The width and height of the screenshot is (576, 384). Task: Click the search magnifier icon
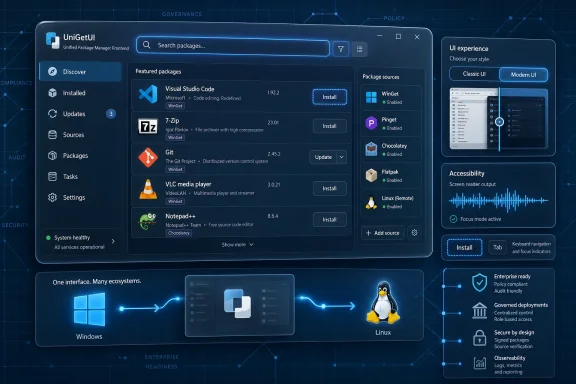pos(147,45)
